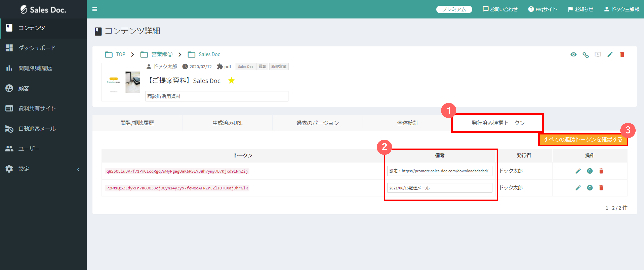Delete the first token row
Screen dimensions: 644x270
click(601, 171)
